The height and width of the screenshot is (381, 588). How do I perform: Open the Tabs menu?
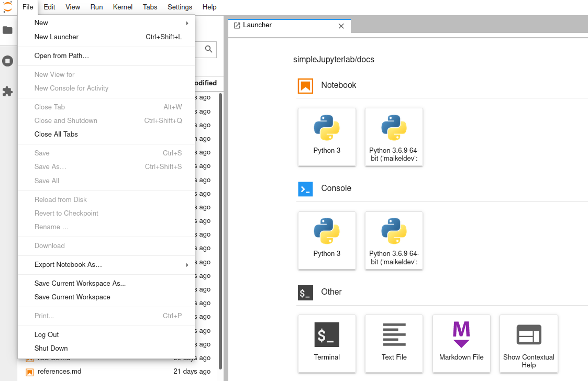(x=150, y=7)
